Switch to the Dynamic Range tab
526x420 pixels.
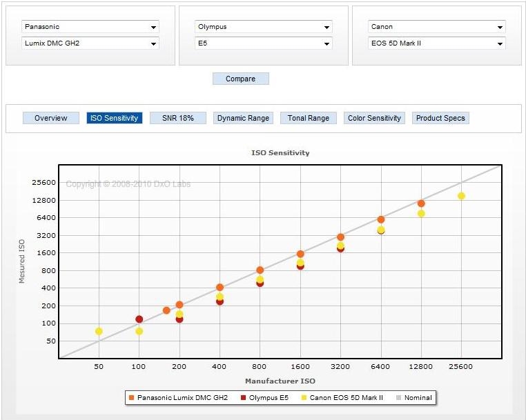(x=243, y=118)
